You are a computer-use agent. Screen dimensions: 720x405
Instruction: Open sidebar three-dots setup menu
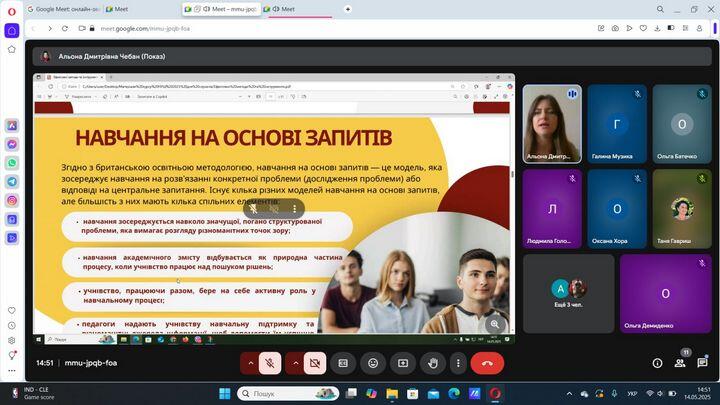tap(12, 370)
